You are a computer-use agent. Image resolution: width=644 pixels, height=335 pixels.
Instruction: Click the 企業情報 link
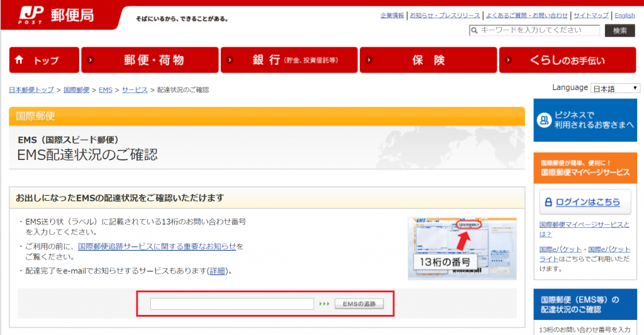(x=392, y=15)
